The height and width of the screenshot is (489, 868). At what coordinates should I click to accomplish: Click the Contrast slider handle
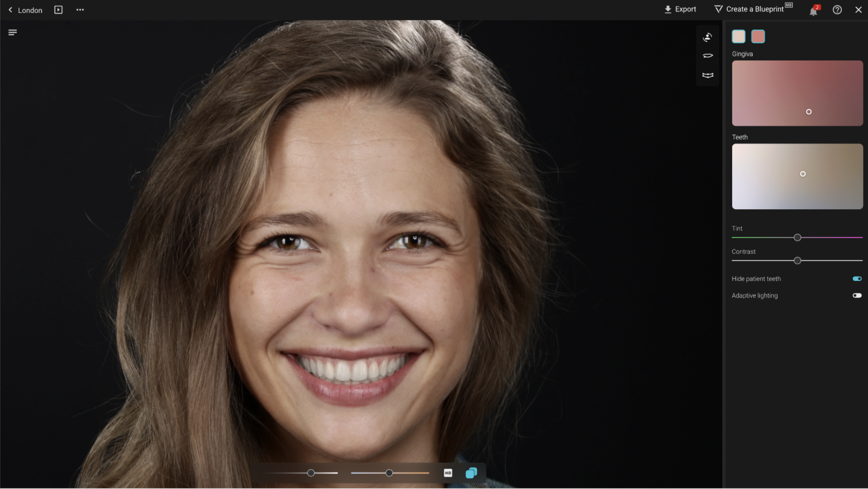pos(797,261)
